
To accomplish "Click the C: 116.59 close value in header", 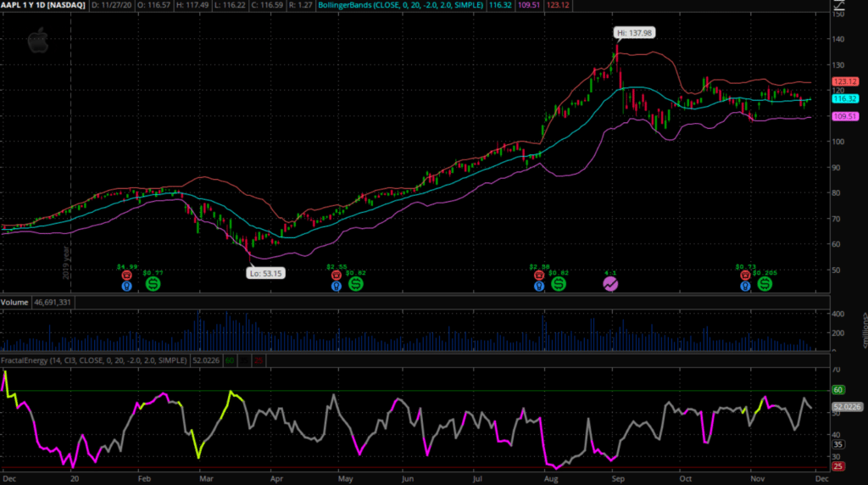I will (x=267, y=5).
